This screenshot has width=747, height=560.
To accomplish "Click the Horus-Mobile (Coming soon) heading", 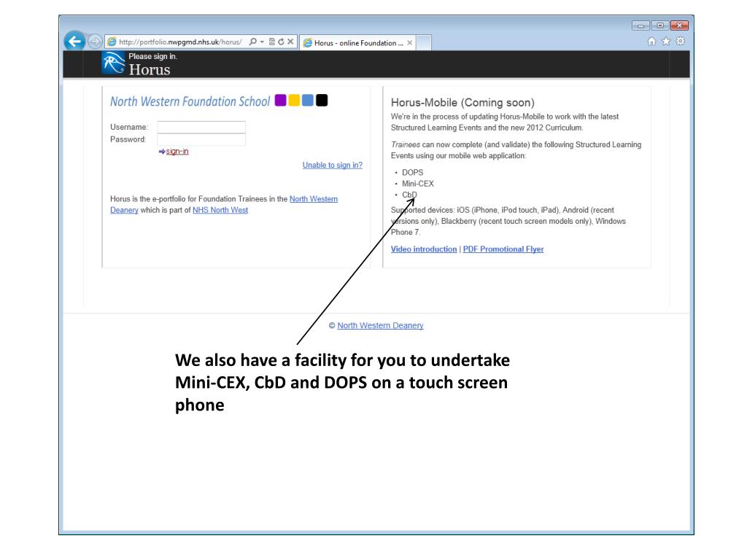I will point(462,102).
